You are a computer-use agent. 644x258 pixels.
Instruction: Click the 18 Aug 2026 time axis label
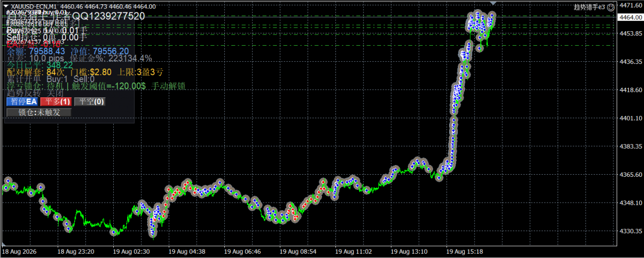(20, 251)
